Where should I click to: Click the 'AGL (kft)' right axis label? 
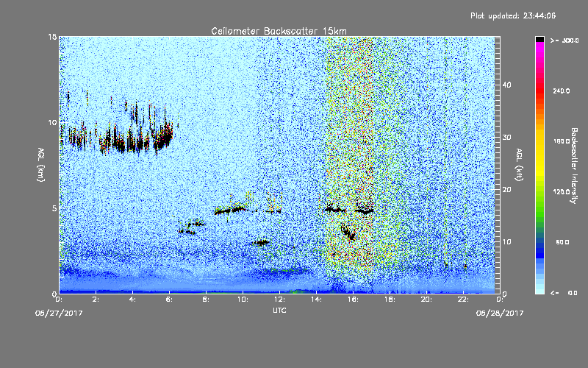point(519,165)
